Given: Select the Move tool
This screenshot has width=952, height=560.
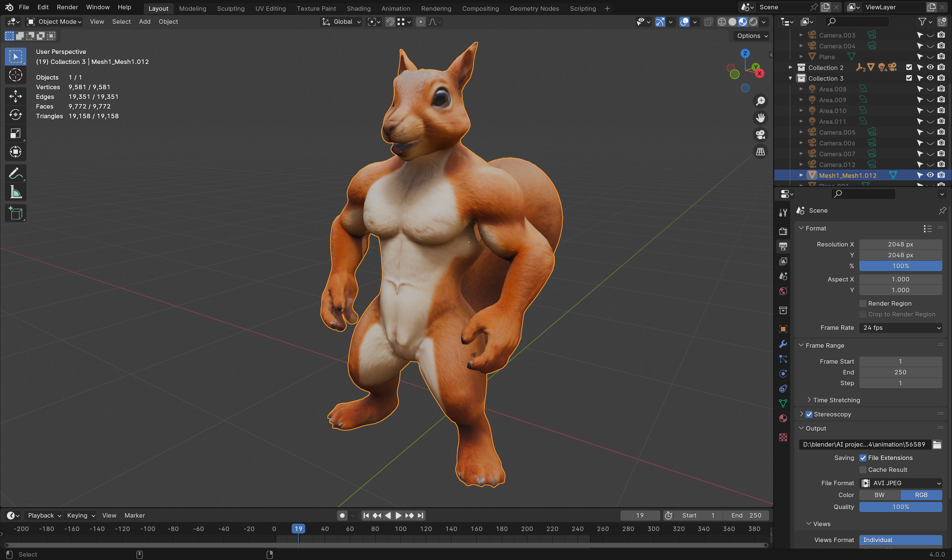Looking at the screenshot, I should (x=16, y=96).
